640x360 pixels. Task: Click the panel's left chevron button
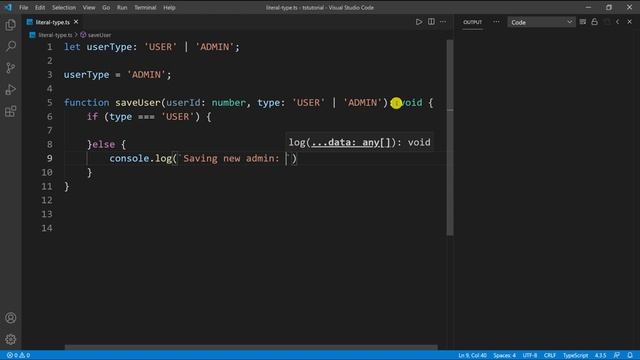tap(618, 22)
